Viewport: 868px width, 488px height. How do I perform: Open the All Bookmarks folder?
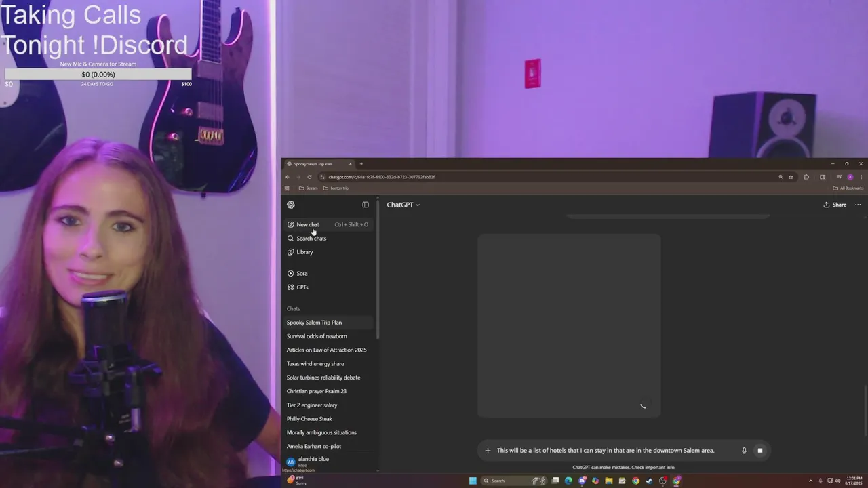(x=848, y=188)
